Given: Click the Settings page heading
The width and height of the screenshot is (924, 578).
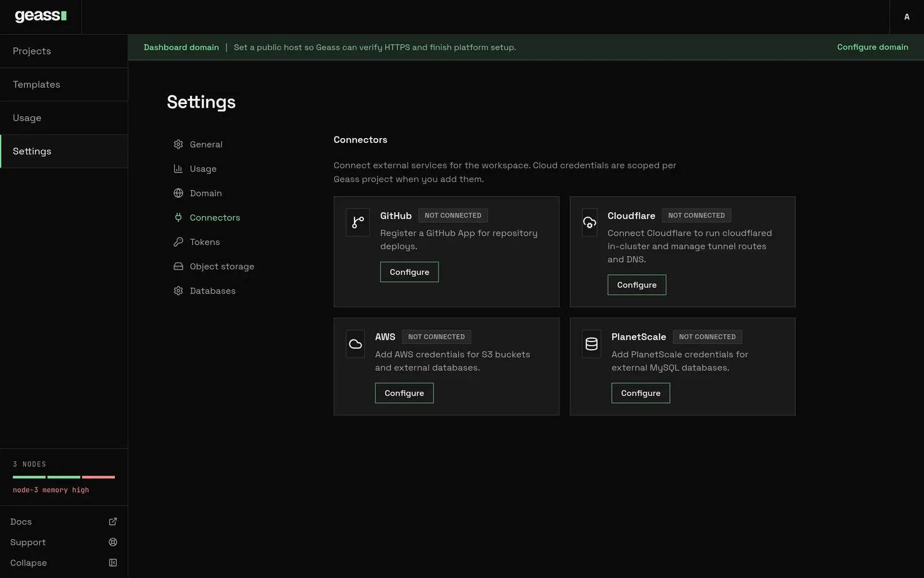Looking at the screenshot, I should coord(201,102).
